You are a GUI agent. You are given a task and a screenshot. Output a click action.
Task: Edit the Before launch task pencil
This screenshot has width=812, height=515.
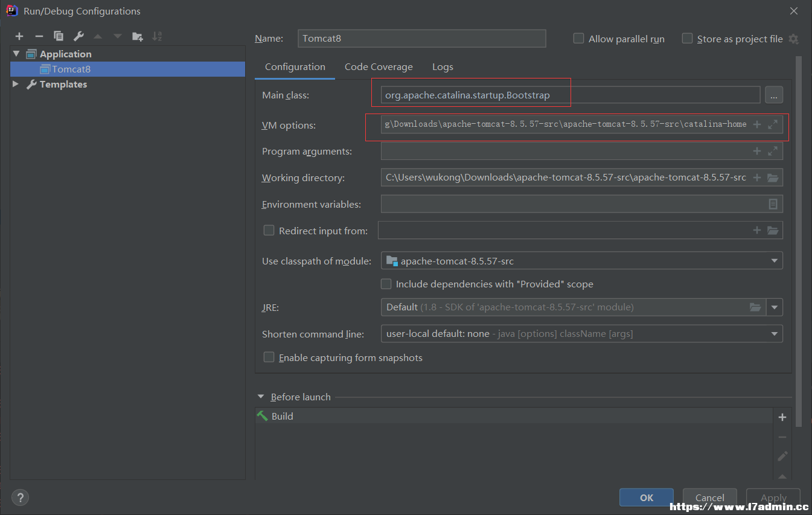point(782,456)
